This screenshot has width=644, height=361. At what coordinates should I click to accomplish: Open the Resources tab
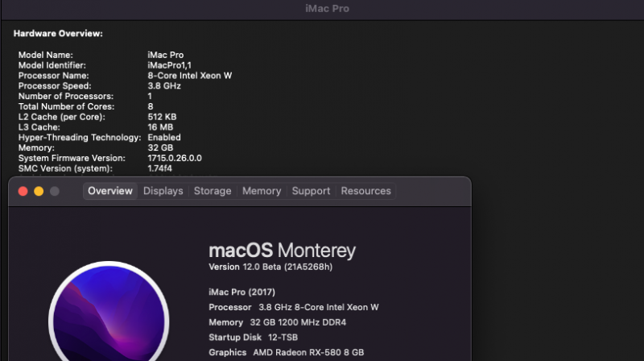[x=365, y=191]
